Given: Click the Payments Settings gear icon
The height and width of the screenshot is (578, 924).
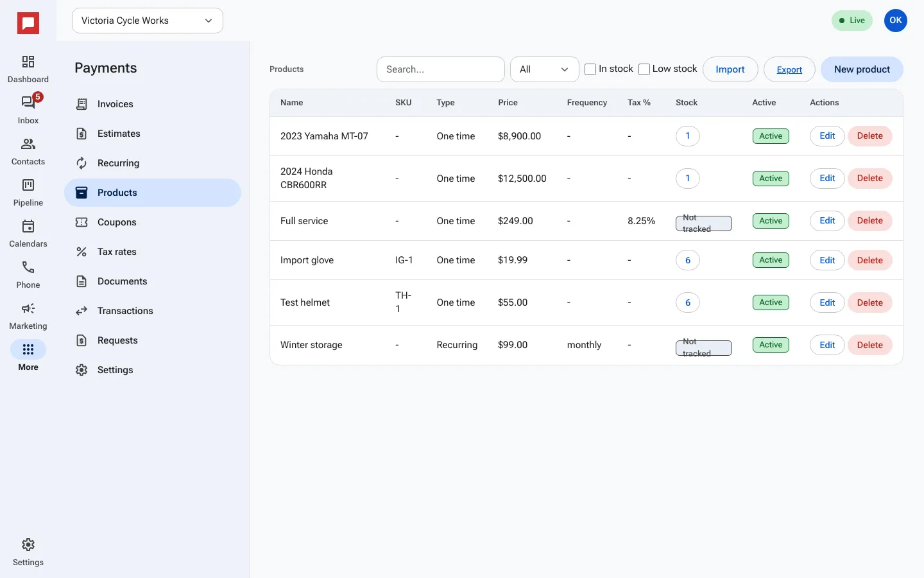Looking at the screenshot, I should tap(81, 370).
